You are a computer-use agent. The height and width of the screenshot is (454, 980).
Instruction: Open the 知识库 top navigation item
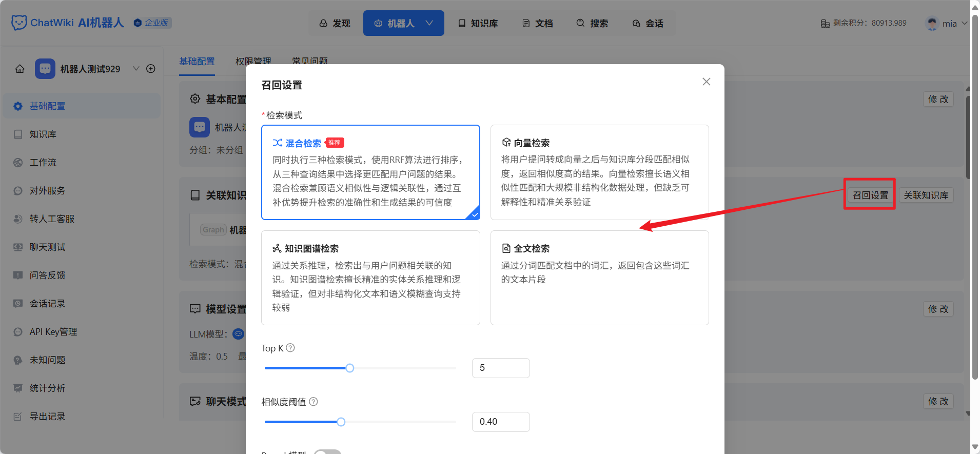(478, 23)
